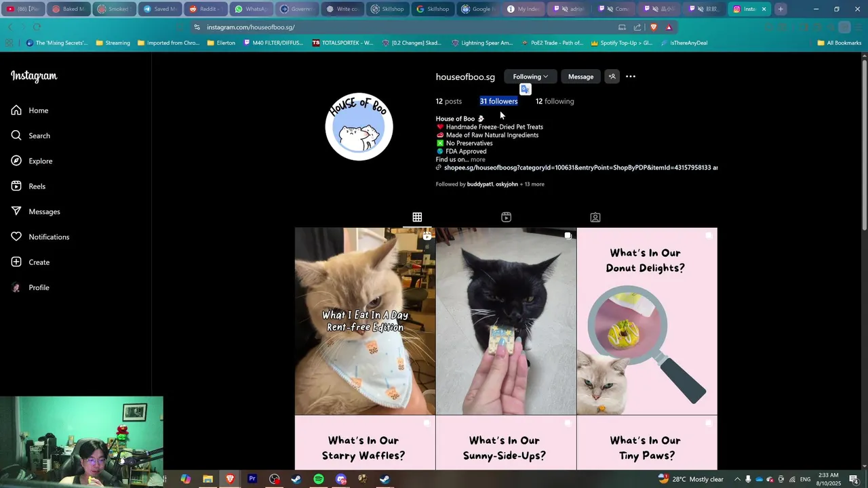Open new browser tab with plus button
Viewport: 868px width, 488px height.
pos(781,9)
